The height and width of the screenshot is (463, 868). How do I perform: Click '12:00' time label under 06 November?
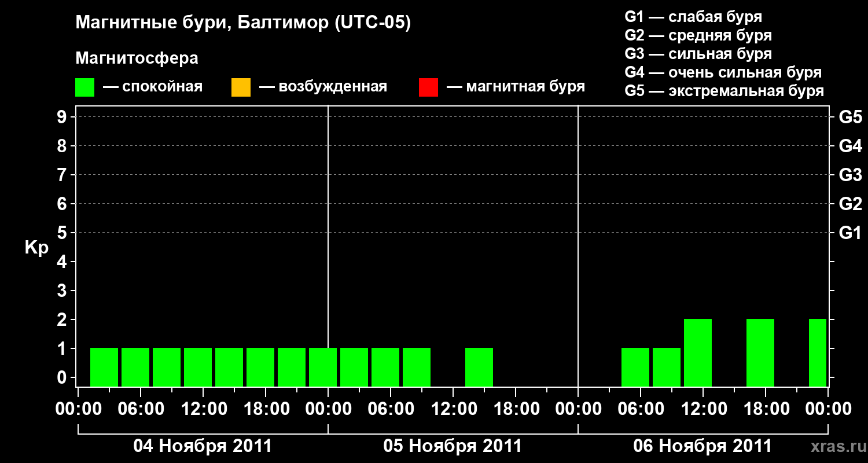[703, 409]
